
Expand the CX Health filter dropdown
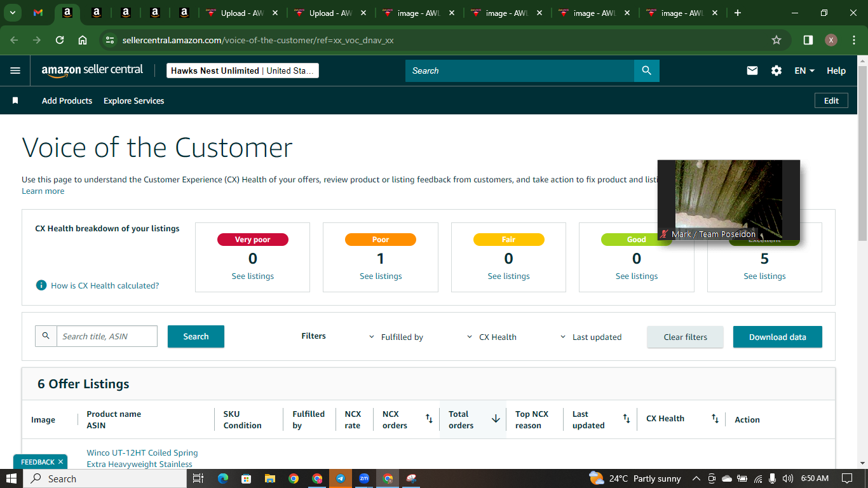(491, 337)
